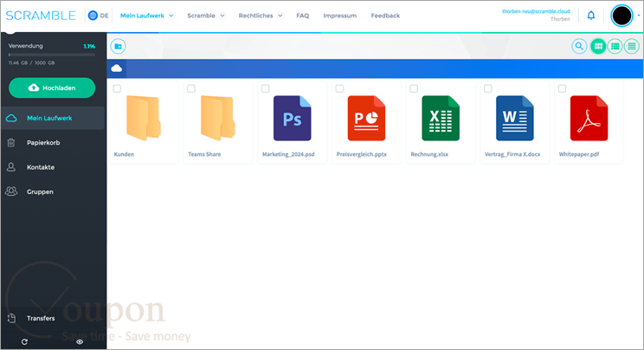
Task: Click the Hochladen upload button
Action: click(x=52, y=88)
